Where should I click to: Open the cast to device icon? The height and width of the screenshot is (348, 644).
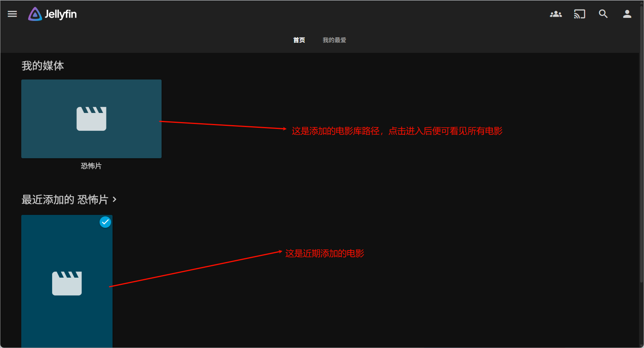[579, 14]
